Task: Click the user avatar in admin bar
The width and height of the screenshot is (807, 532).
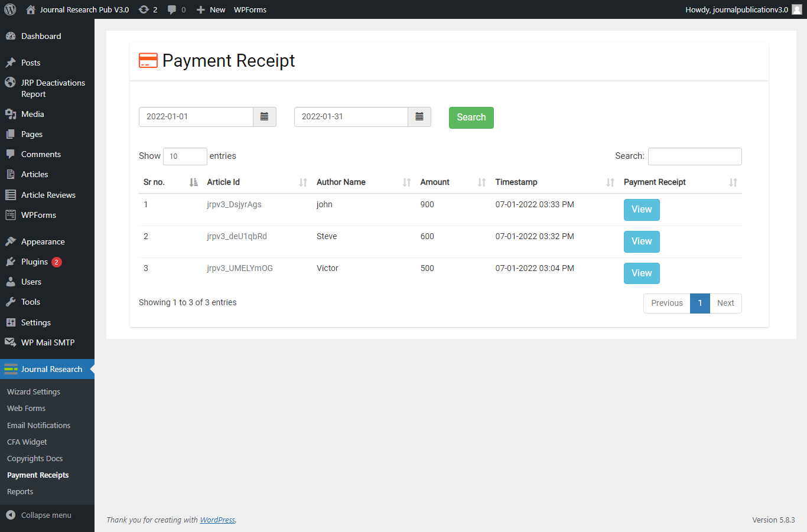Action: coord(797,9)
